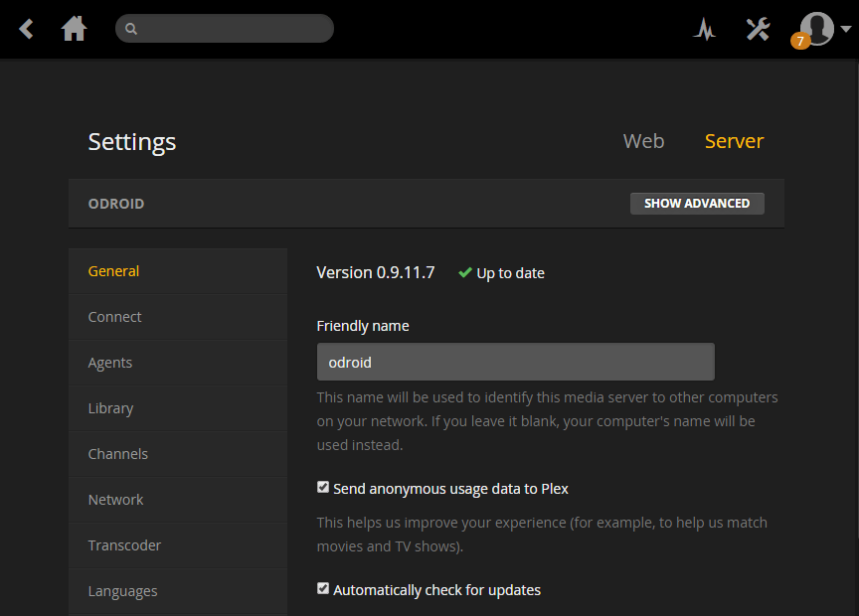The width and height of the screenshot is (859, 616).
Task: Toggle Send anonymous usage data checkbox
Action: [x=323, y=488]
